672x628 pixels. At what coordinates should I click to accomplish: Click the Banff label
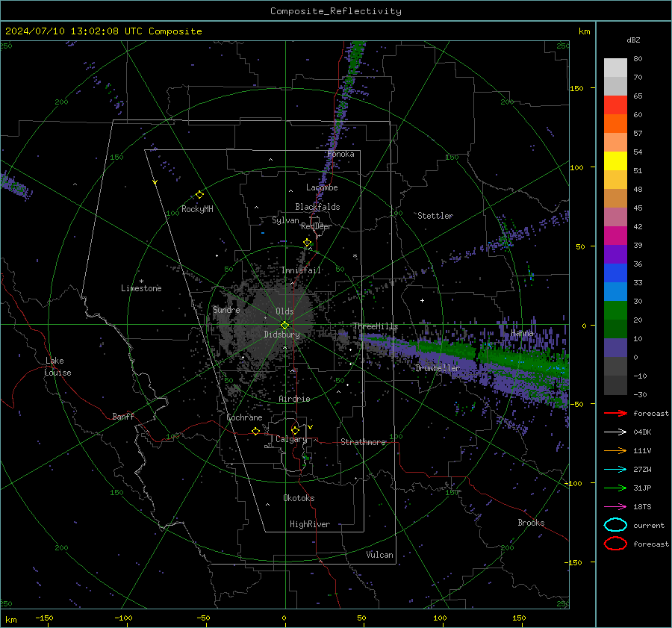tap(123, 417)
